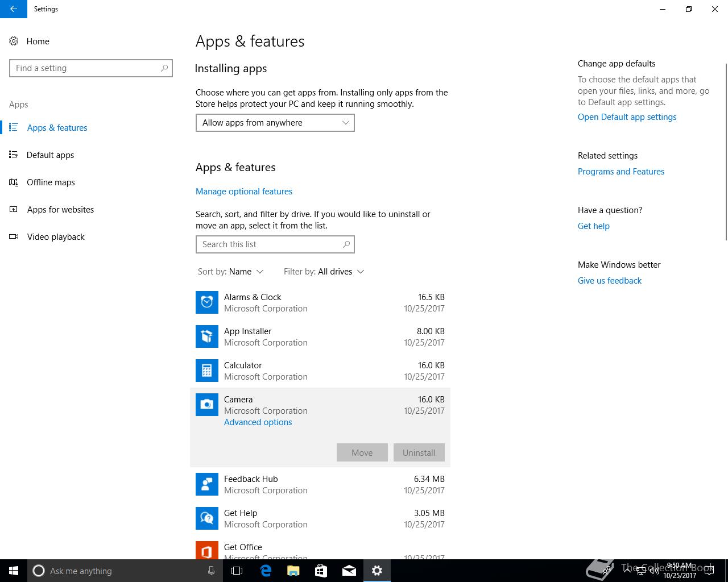Click the 6.34 MB size value

[429, 479]
